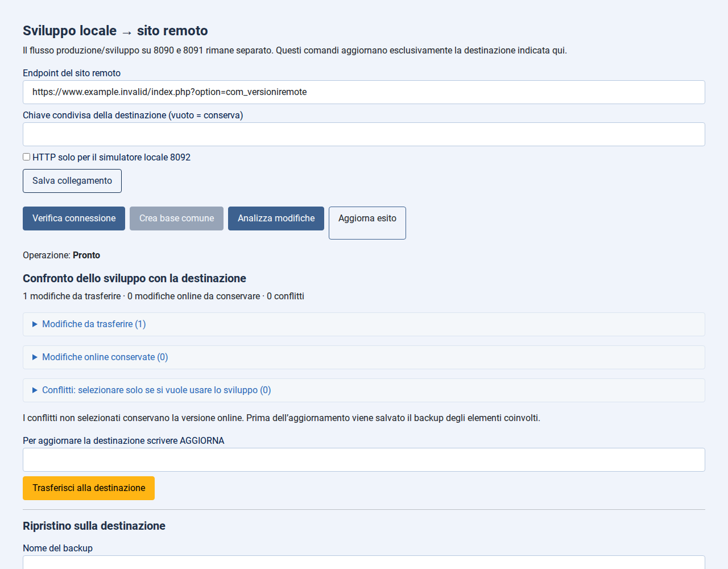Focus the Nome del backup field
The image size is (728, 569).
coord(364,562)
